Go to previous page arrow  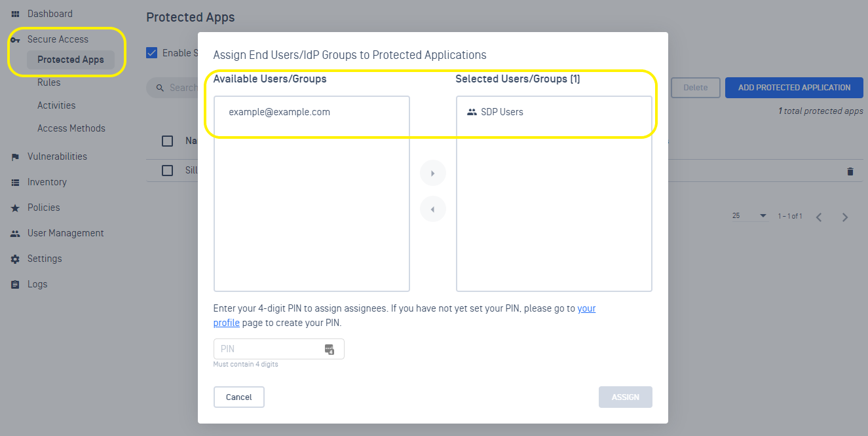click(819, 217)
